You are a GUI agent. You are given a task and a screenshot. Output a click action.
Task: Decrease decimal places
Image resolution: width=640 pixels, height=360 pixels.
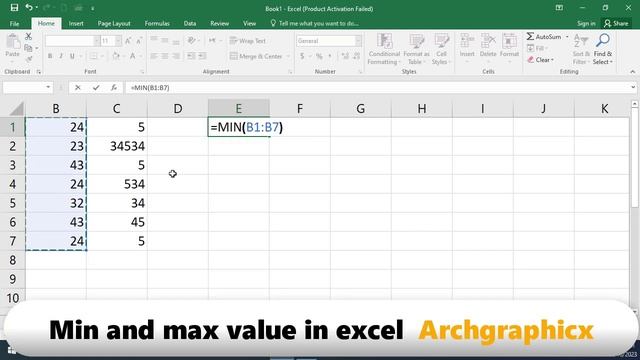coord(356,56)
